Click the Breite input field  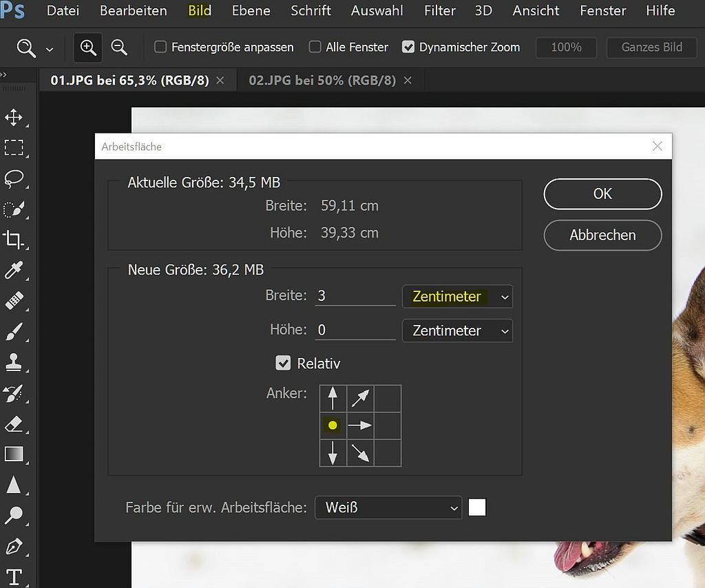coord(355,296)
